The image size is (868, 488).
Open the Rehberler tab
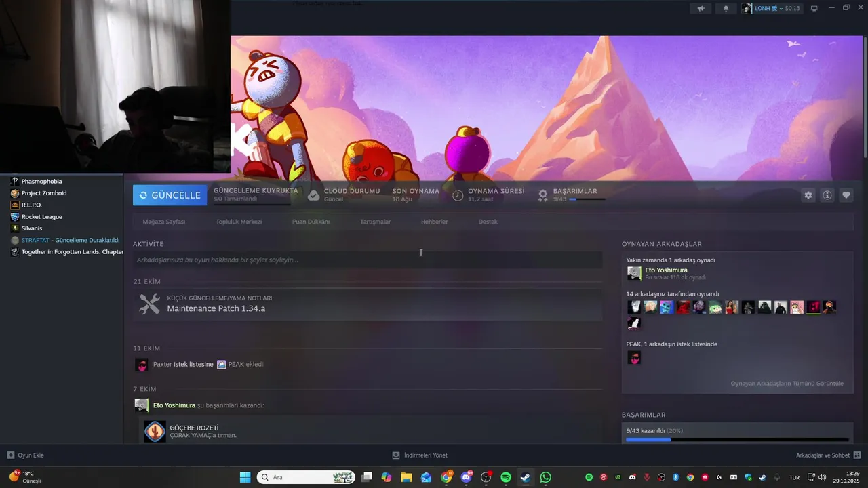pos(434,222)
